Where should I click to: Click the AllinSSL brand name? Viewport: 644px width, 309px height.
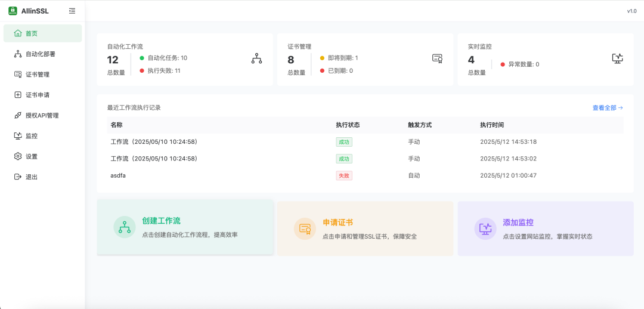pyautogui.click(x=35, y=11)
